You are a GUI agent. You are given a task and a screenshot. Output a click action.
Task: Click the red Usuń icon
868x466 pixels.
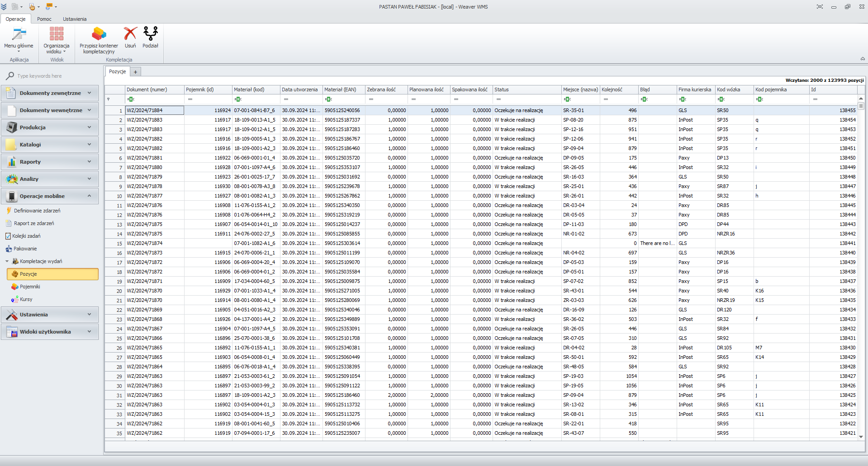coord(130,34)
